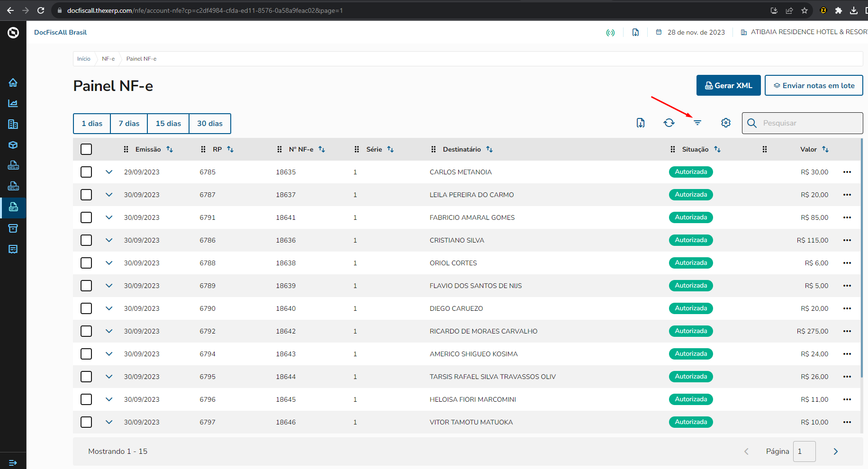The height and width of the screenshot is (469, 868).
Task: Open the Home icon in sidebar
Action: 13,82
